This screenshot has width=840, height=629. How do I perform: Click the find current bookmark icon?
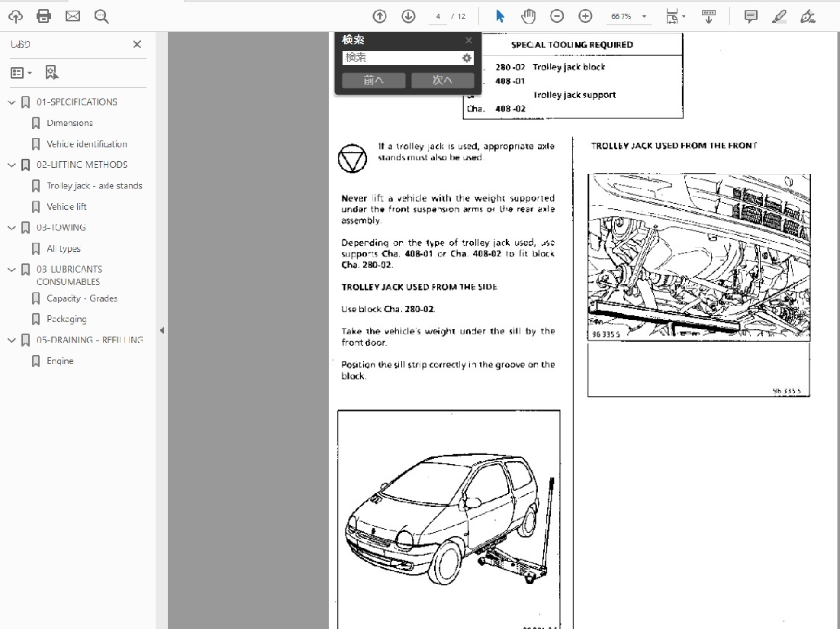51,73
